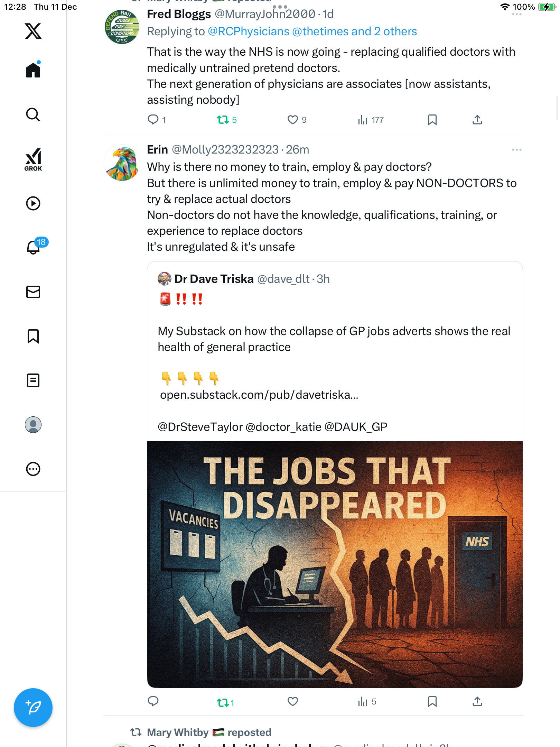Bookmark Erin's post
The width and height of the screenshot is (560, 747).
point(432,701)
